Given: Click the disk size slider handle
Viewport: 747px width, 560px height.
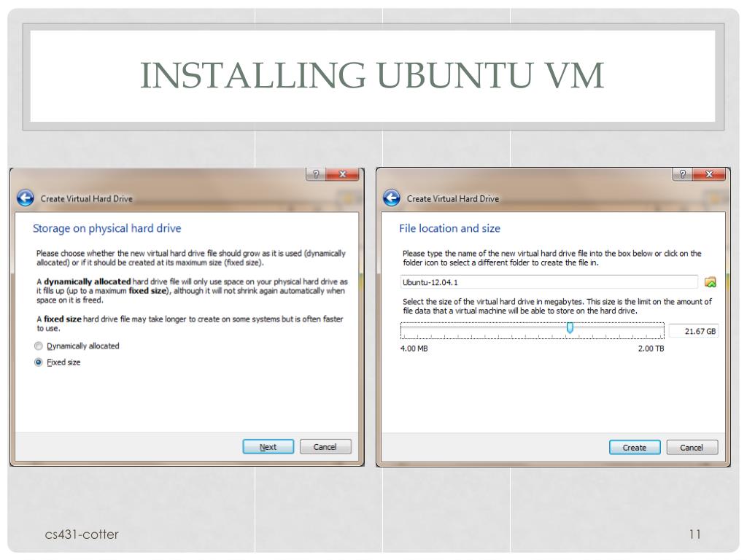Looking at the screenshot, I should [x=570, y=327].
